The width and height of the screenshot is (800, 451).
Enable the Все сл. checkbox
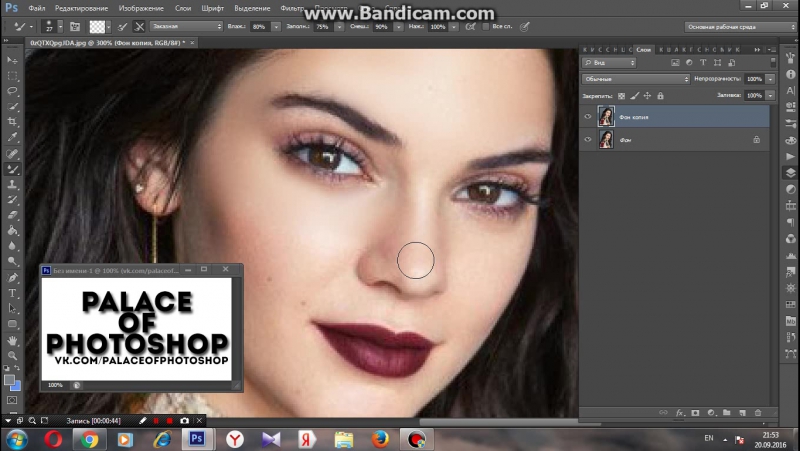tap(486, 26)
